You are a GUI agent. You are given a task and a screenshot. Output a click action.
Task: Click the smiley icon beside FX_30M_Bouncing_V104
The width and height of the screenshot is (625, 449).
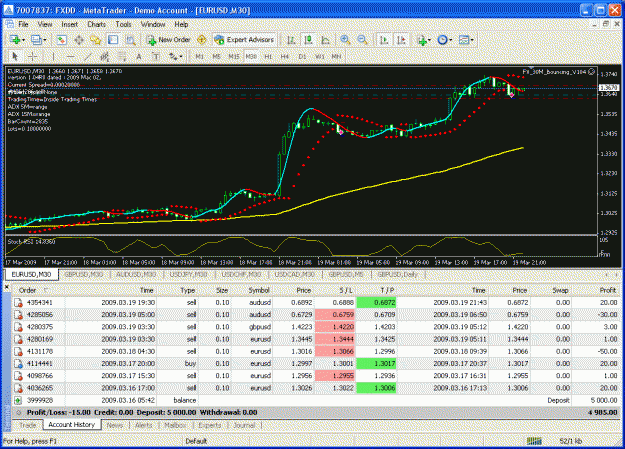pos(592,72)
